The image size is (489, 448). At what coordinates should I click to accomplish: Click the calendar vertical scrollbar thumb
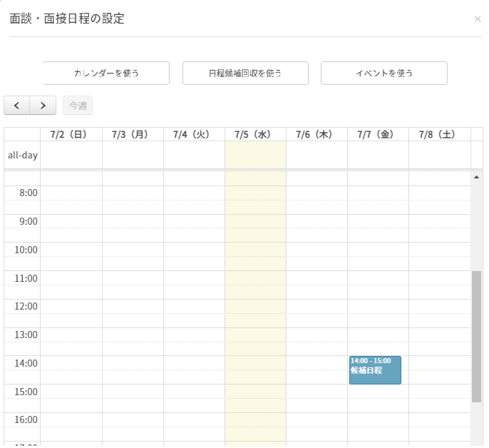point(476,335)
